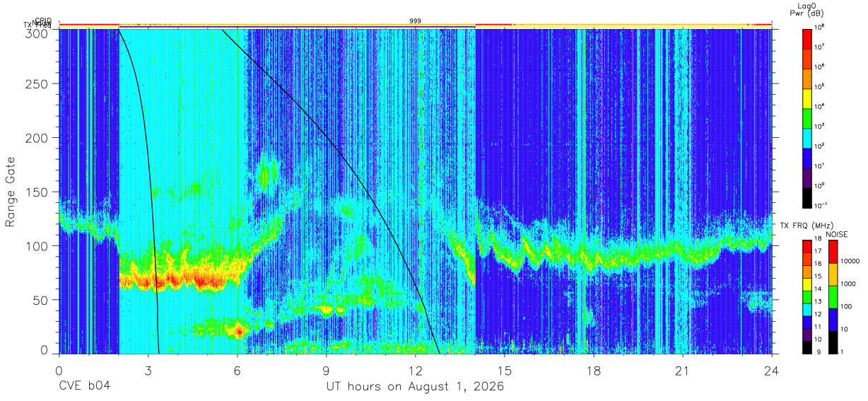The width and height of the screenshot is (868, 401).
Task: Click the 'NOISE' legend title
Action: pyautogui.click(x=838, y=234)
